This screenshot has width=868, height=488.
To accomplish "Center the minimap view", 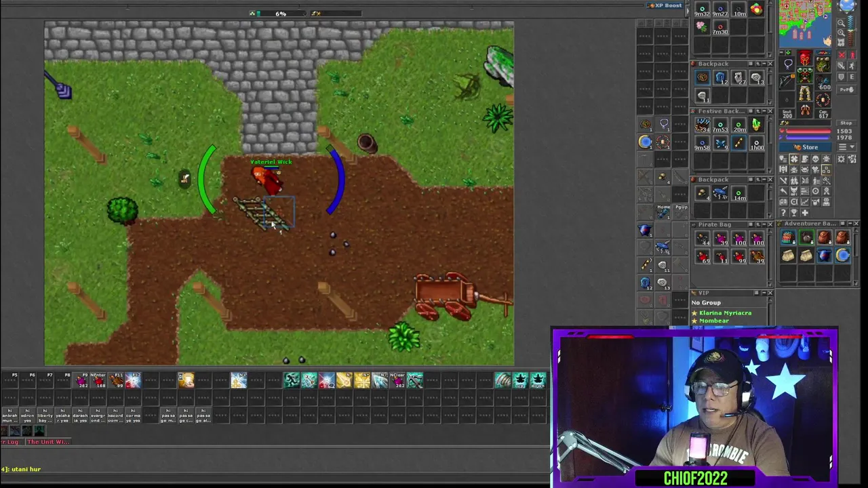I will [841, 43].
